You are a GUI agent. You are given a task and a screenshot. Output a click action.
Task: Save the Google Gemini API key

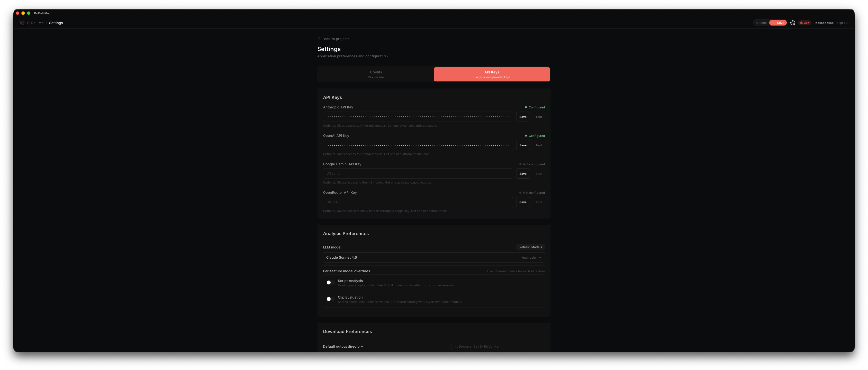[523, 174]
